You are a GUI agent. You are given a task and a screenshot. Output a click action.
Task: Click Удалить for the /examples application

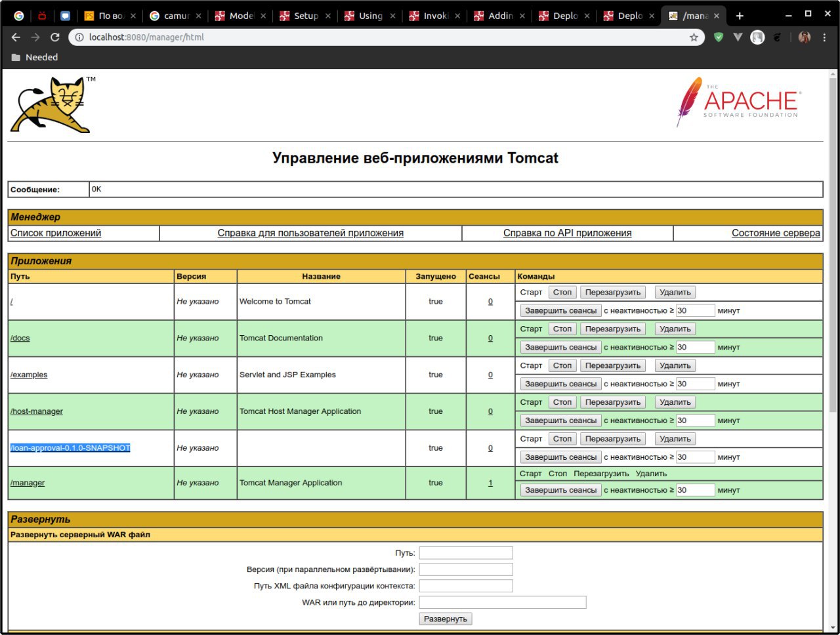pos(675,366)
